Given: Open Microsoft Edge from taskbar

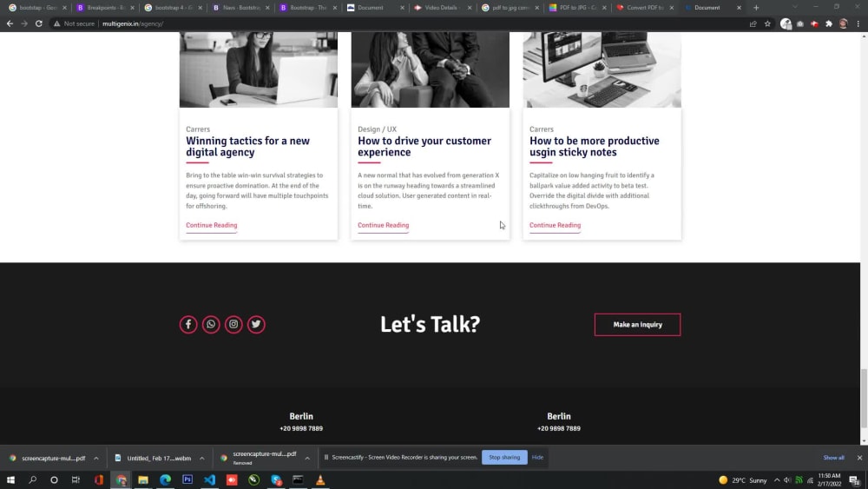Looking at the screenshot, I should click(x=166, y=480).
